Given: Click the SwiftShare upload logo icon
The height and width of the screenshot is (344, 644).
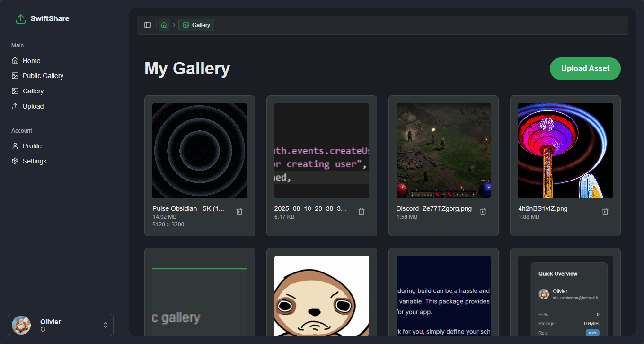Looking at the screenshot, I should pyautogui.click(x=20, y=19).
